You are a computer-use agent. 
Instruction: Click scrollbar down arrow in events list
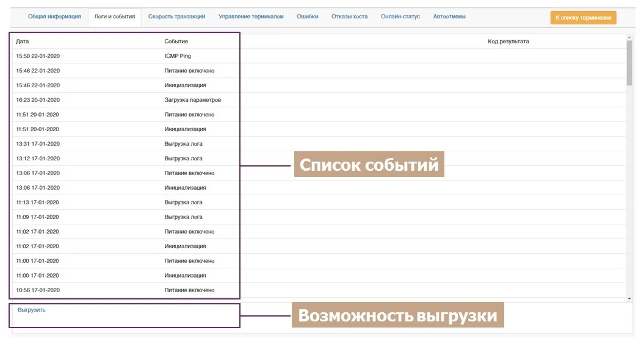[x=629, y=298]
